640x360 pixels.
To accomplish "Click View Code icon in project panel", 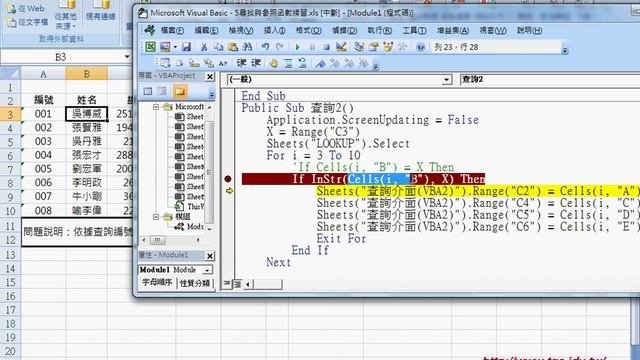I will pyautogui.click(x=148, y=91).
